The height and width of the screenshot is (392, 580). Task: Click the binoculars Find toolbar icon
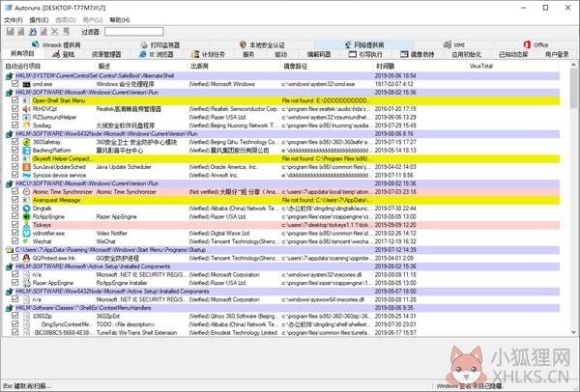point(33,32)
